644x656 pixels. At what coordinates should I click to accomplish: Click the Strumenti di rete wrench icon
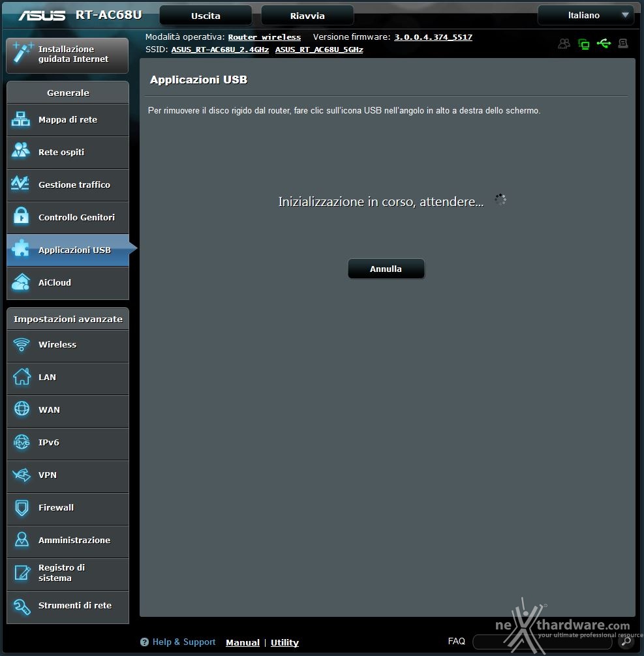point(22,606)
